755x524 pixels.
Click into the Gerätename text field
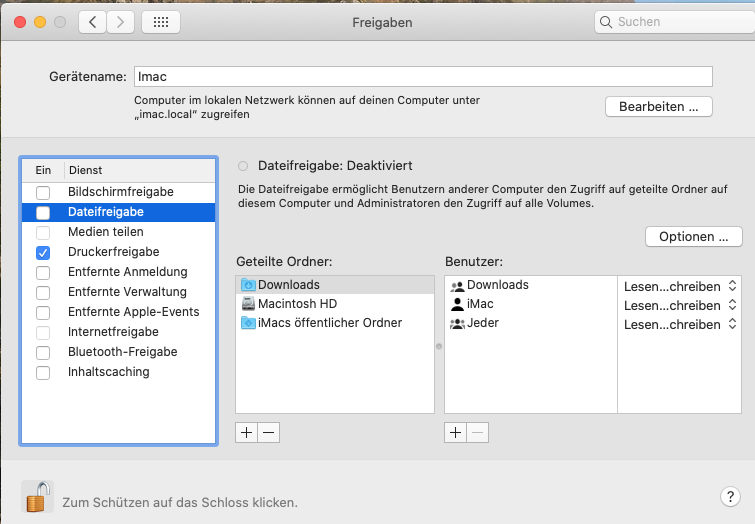coord(423,77)
